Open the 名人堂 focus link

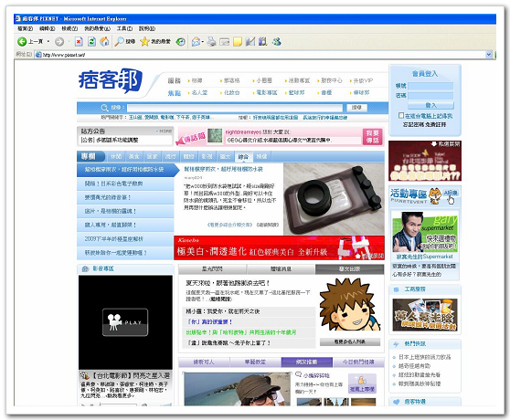(199, 92)
